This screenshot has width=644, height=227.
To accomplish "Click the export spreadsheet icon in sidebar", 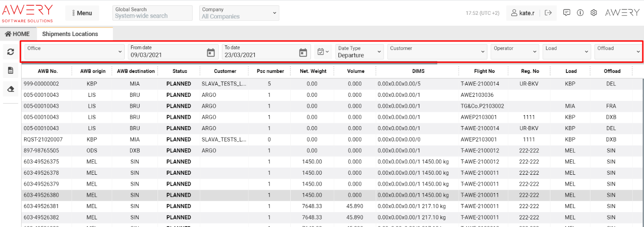I will click(11, 70).
